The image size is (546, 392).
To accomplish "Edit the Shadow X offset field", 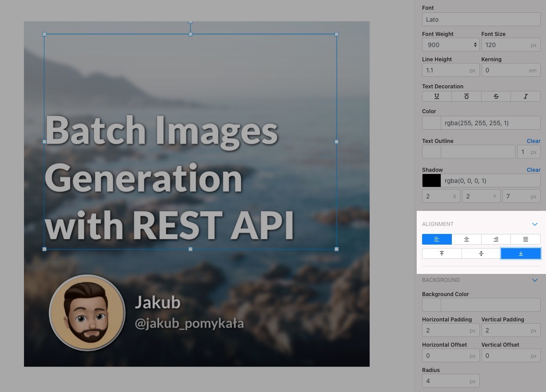I will pos(441,196).
